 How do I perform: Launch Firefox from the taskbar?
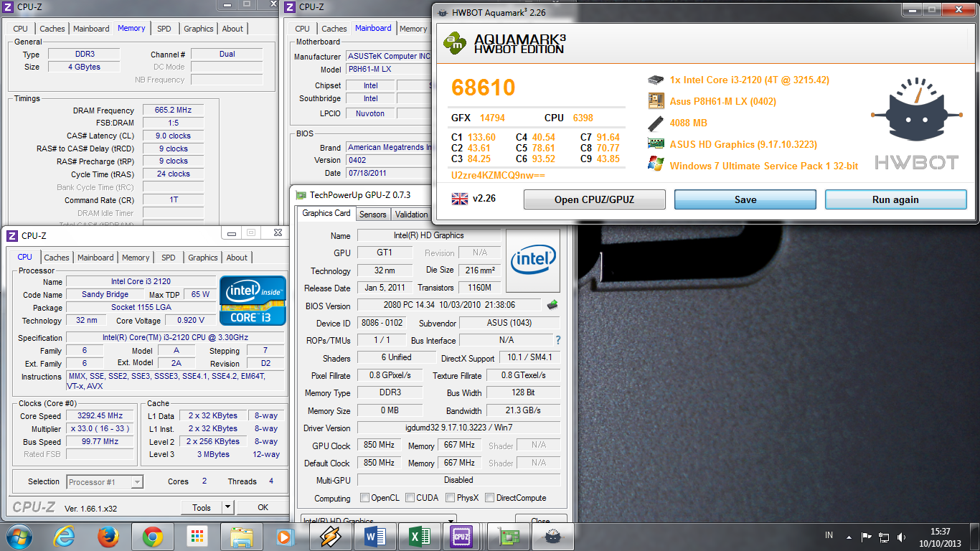tap(108, 536)
